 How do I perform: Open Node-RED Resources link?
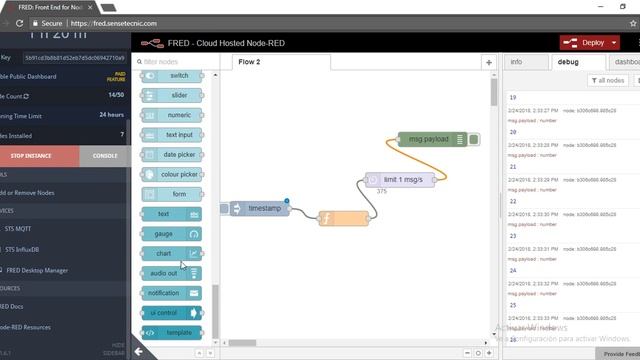tap(25, 327)
